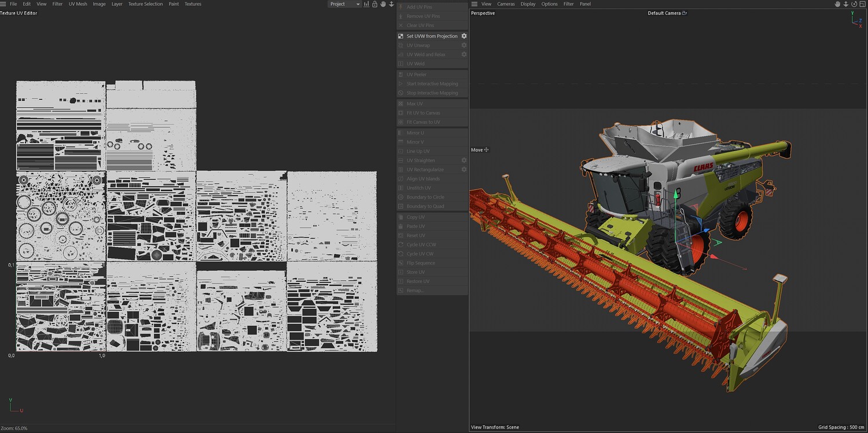Run Set UVW from Projection command

(432, 36)
